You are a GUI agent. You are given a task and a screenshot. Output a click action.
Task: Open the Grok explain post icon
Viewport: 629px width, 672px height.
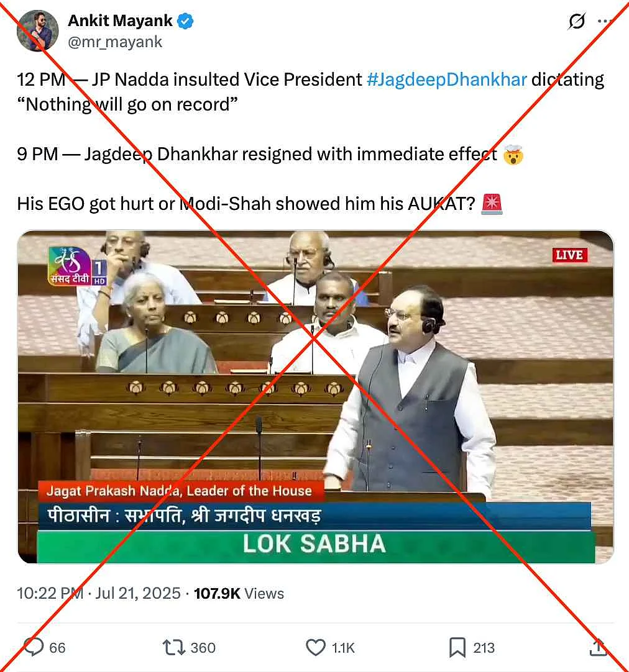[576, 21]
